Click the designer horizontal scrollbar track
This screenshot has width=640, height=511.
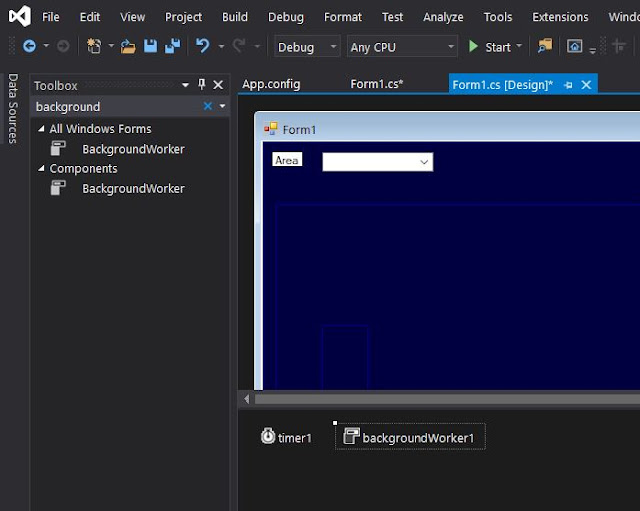pyautogui.click(x=447, y=399)
